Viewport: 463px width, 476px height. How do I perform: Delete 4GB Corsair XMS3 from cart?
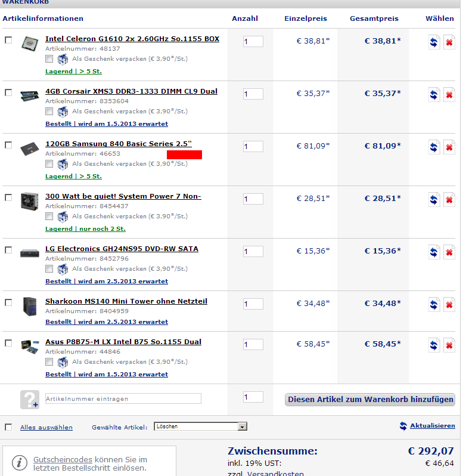pos(449,94)
